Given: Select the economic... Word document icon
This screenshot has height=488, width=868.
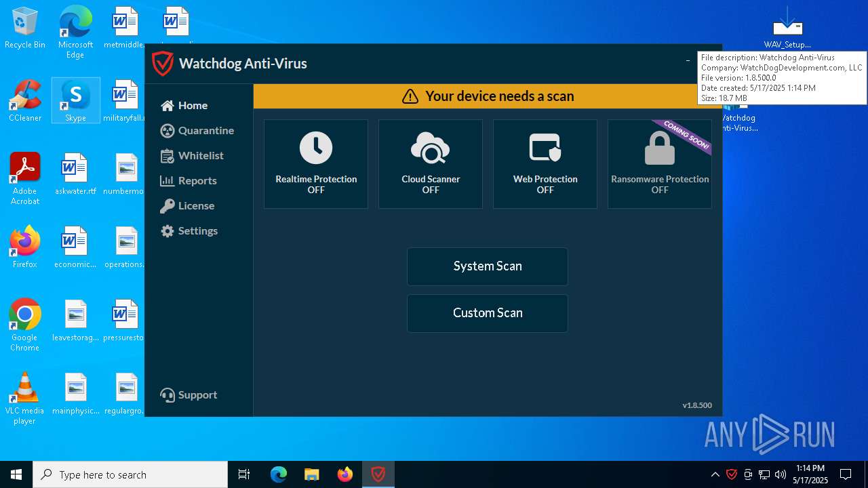Looking at the screenshot, I should pos(75,247).
